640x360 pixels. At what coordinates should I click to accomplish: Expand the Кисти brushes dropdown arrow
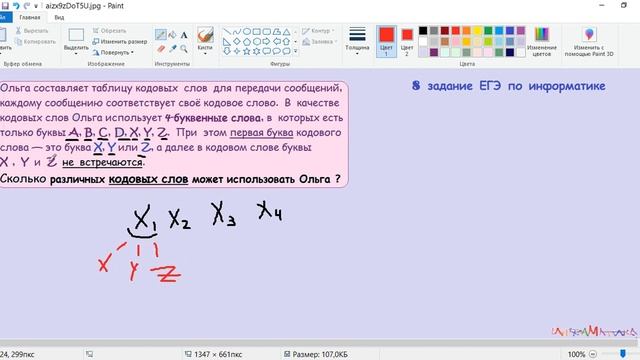[x=205, y=54]
